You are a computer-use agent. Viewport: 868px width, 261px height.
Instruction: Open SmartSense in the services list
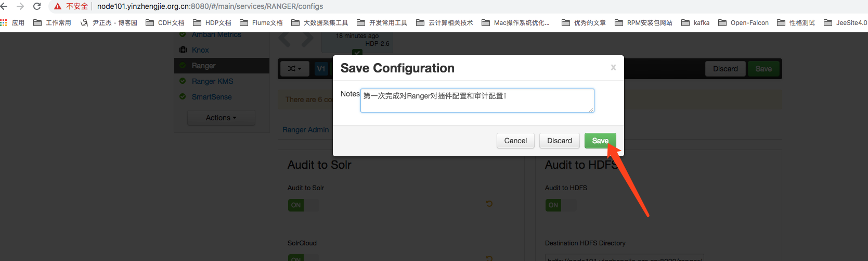[x=212, y=97]
